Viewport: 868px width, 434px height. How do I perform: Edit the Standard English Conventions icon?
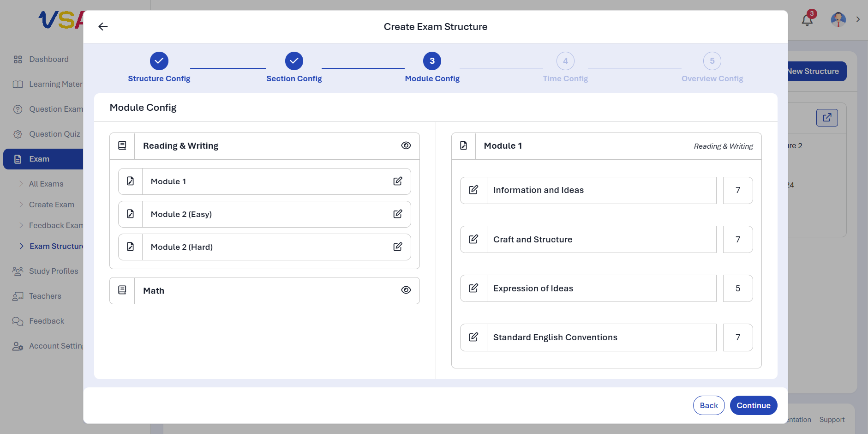[473, 337]
